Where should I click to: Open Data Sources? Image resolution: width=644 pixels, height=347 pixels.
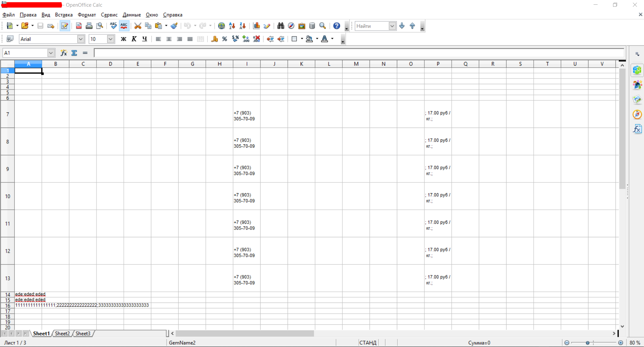coord(312,26)
